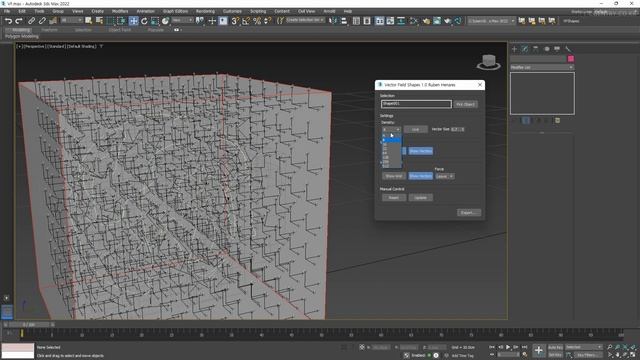Click the Rectangular Selection Region icon

click(111, 21)
